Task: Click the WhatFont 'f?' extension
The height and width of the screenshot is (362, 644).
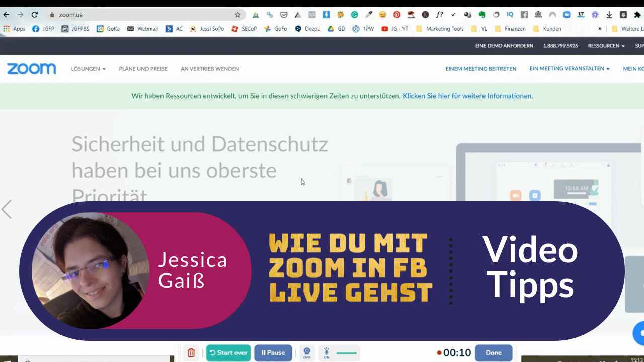Action: click(439, 15)
